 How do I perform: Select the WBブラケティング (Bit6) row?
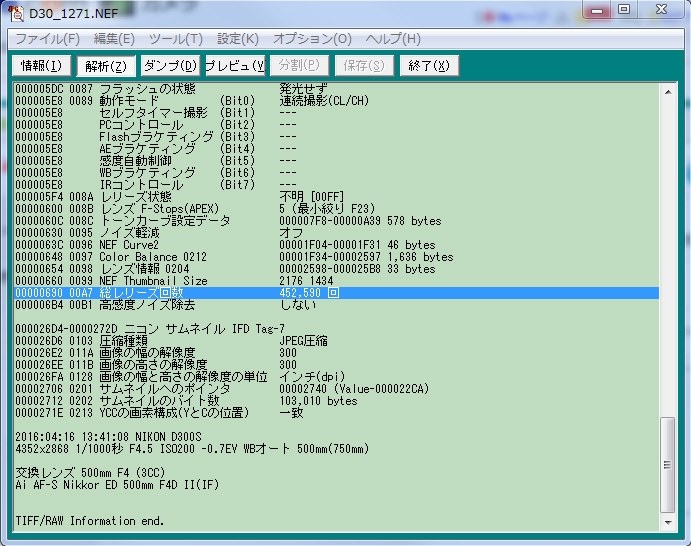pyautogui.click(x=337, y=173)
